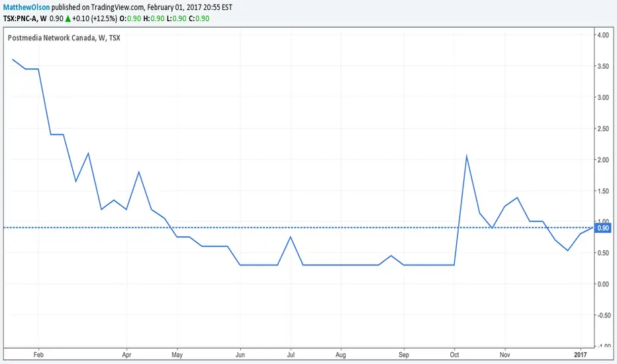
Task: Click the 3.00 price axis label
Action: 603,97
